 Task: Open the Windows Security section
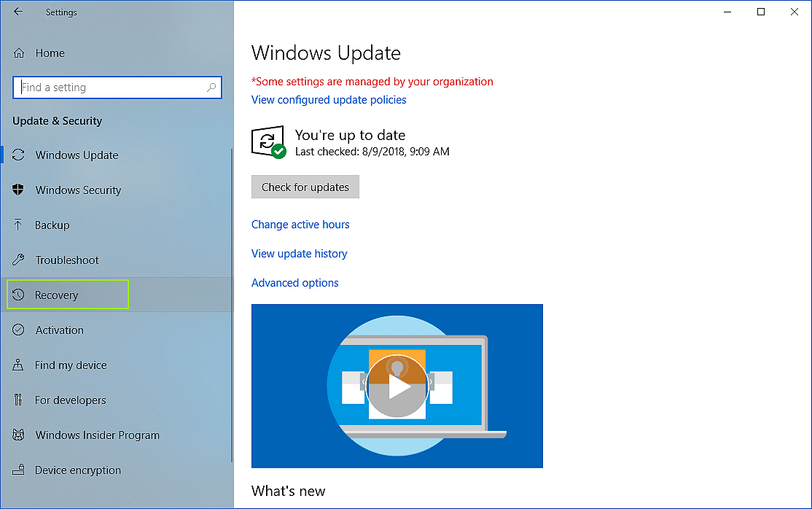pos(117,190)
